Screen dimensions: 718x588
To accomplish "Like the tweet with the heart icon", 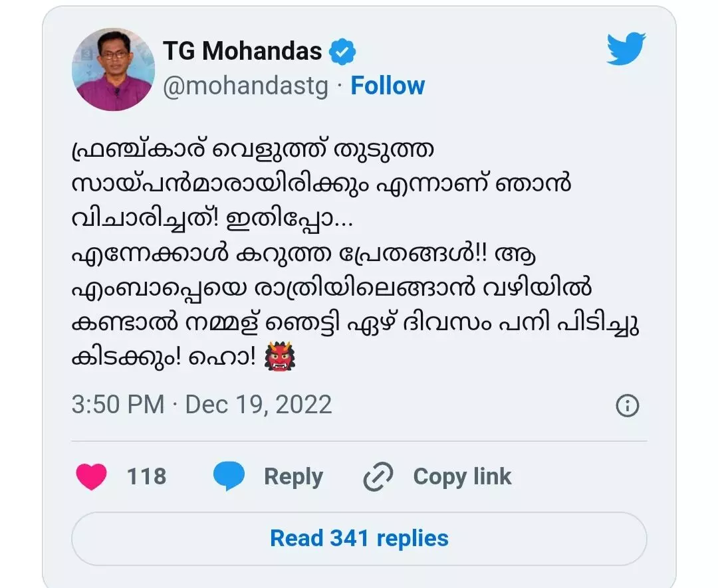I will tap(90, 476).
